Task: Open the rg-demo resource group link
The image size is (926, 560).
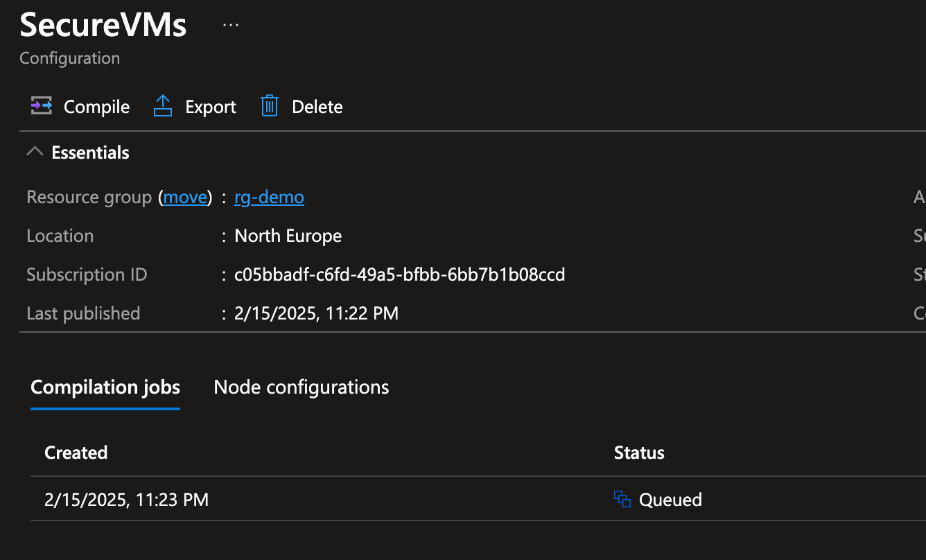Action: [269, 197]
